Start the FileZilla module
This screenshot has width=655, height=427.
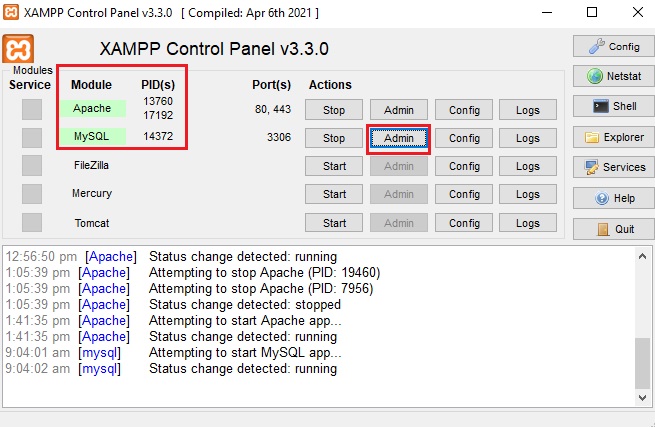pyautogui.click(x=334, y=166)
